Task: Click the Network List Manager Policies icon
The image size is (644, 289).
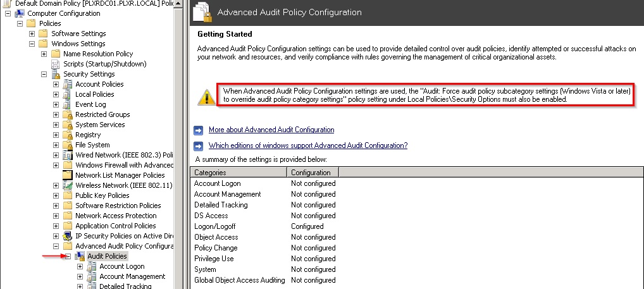Action: [x=67, y=175]
